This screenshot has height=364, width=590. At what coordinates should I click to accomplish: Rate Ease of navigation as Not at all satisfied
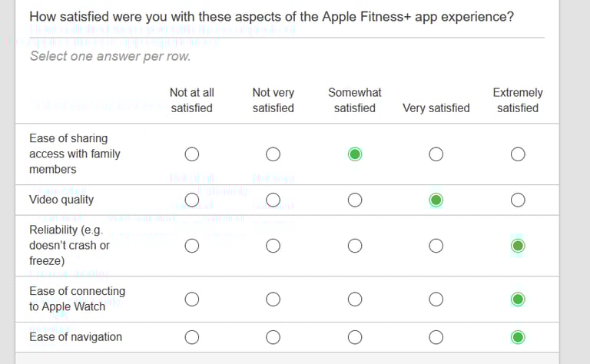point(192,337)
